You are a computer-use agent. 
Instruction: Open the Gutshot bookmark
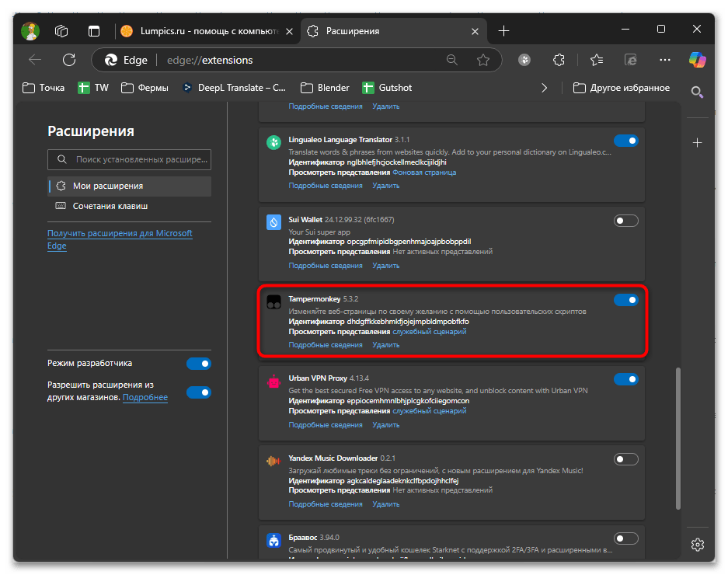387,88
